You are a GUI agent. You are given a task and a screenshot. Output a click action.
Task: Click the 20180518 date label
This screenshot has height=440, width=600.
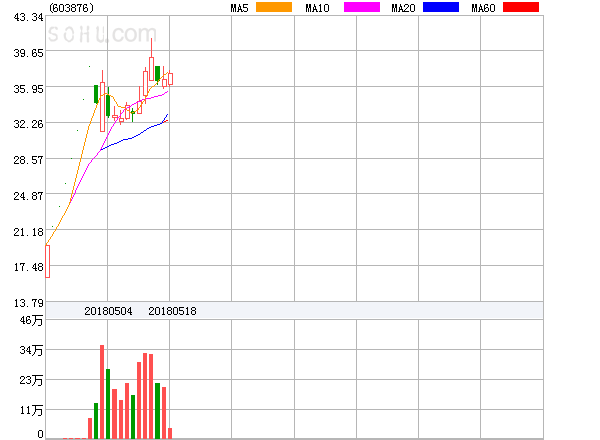pos(172,311)
